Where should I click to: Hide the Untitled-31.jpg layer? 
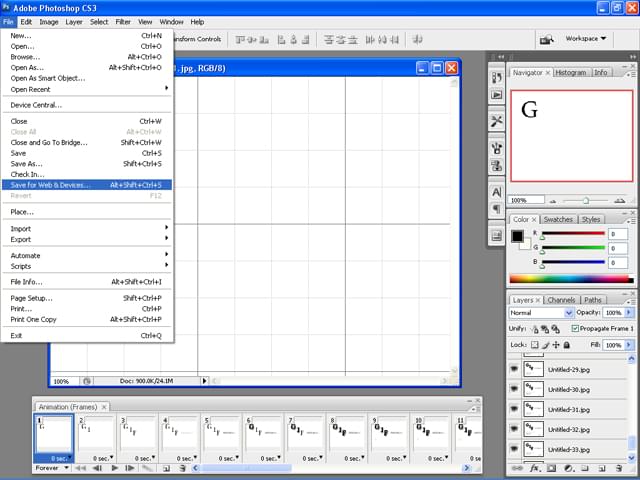coord(514,409)
